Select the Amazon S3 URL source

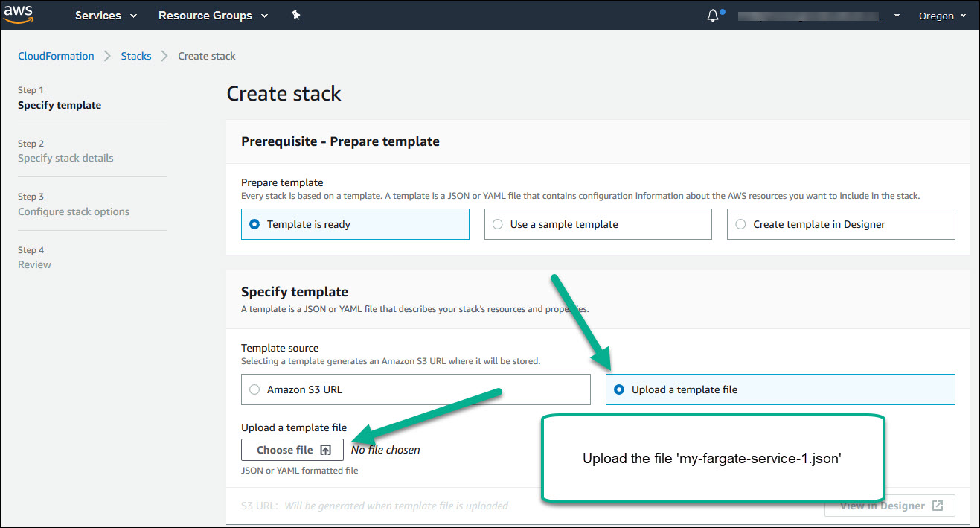pyautogui.click(x=415, y=389)
